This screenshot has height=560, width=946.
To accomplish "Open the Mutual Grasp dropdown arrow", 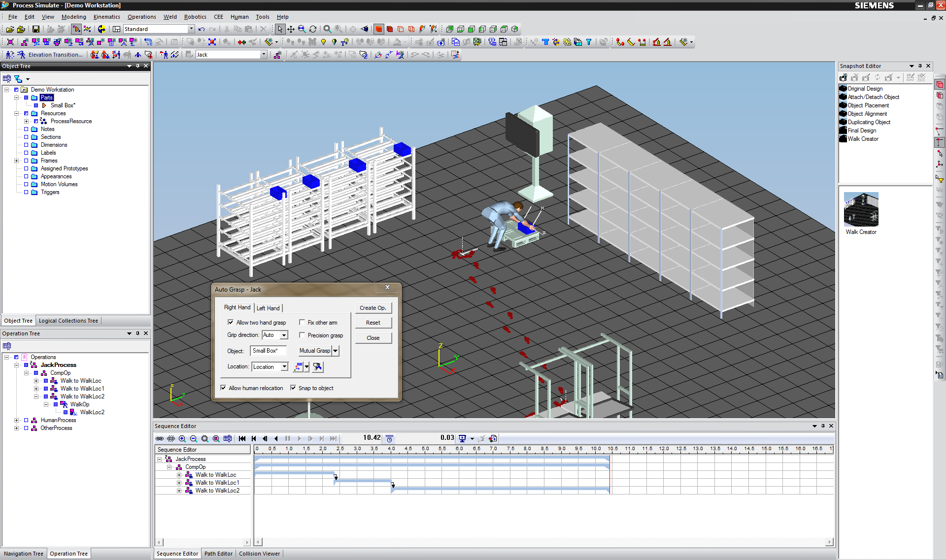I will (x=336, y=351).
